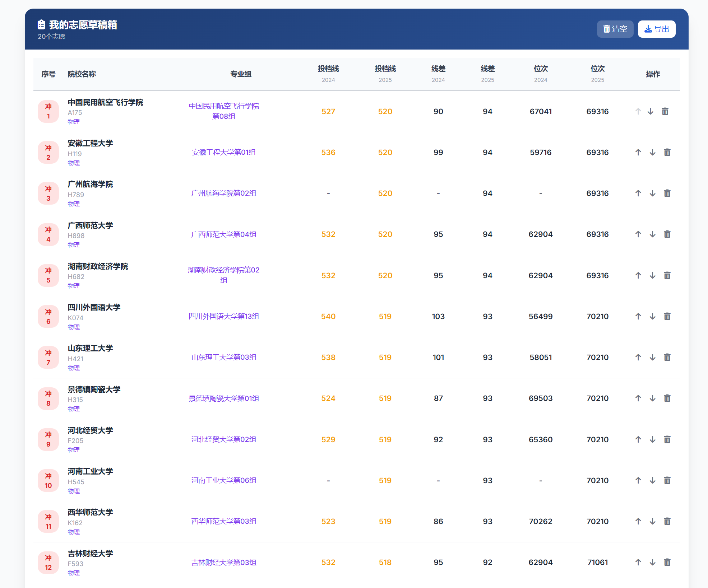Delete 中国民用航空飞行学院 from draft list
The width and height of the screenshot is (708, 588).
click(665, 112)
